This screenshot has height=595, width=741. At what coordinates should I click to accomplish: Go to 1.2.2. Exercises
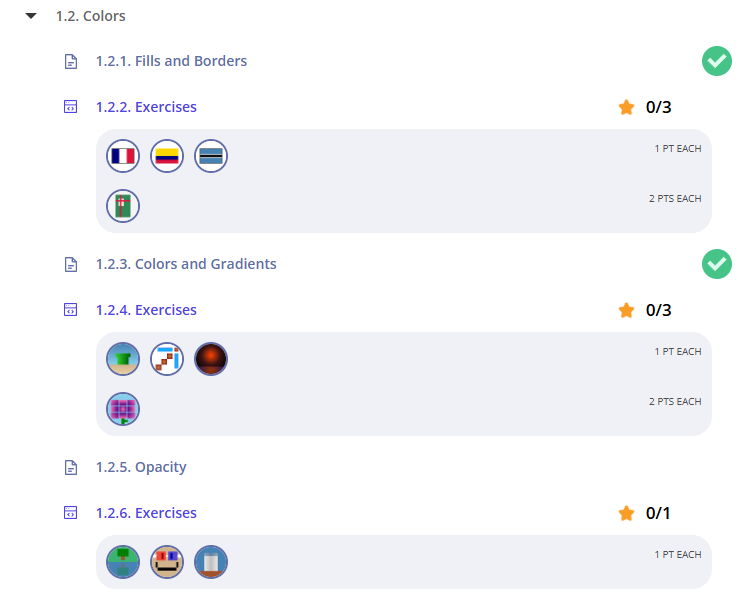[146, 107]
